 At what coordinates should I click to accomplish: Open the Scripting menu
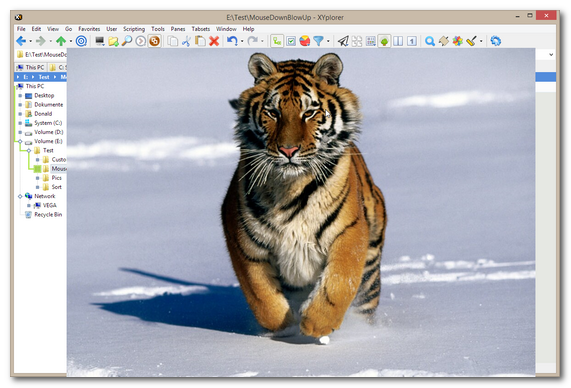[x=134, y=29]
